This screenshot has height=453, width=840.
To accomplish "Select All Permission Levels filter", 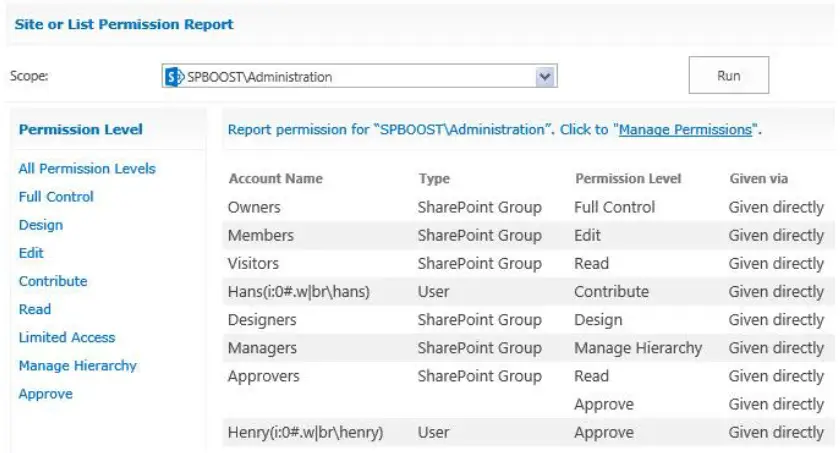I will click(87, 169).
